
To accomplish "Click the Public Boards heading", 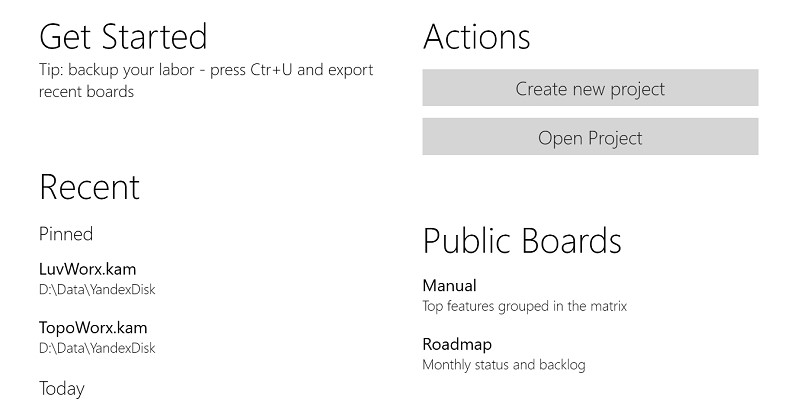I will click(522, 241).
